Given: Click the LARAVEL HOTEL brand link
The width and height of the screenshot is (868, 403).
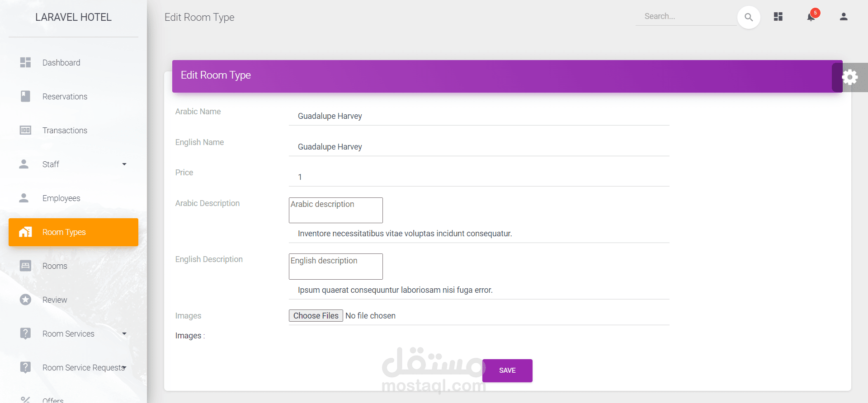Looking at the screenshot, I should tap(73, 17).
